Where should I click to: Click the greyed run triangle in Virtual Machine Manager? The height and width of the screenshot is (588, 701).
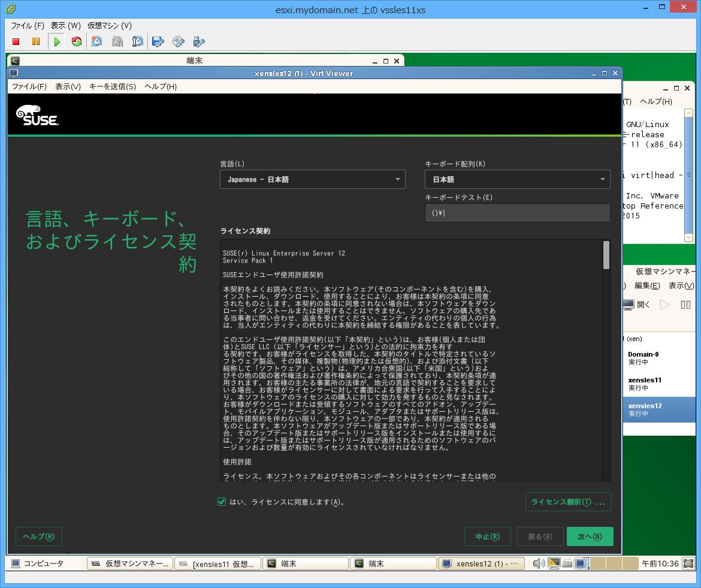[x=665, y=304]
